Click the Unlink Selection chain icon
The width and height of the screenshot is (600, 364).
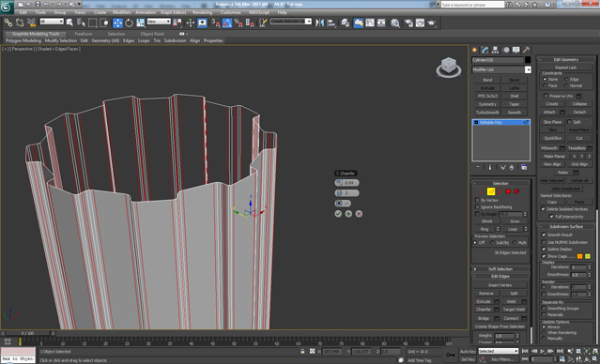pos(20,23)
